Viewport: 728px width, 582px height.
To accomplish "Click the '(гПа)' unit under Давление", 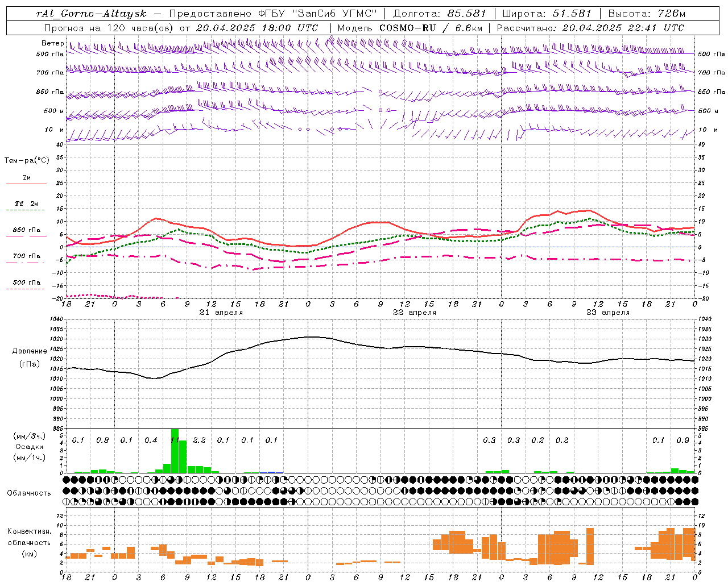I will click(30, 364).
